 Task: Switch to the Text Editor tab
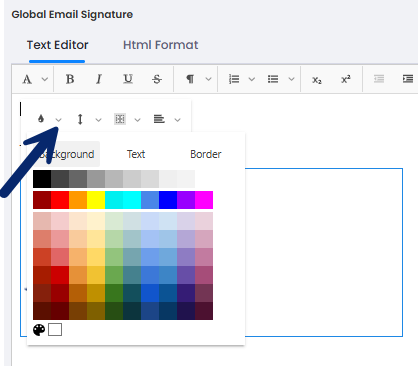pyautogui.click(x=57, y=45)
